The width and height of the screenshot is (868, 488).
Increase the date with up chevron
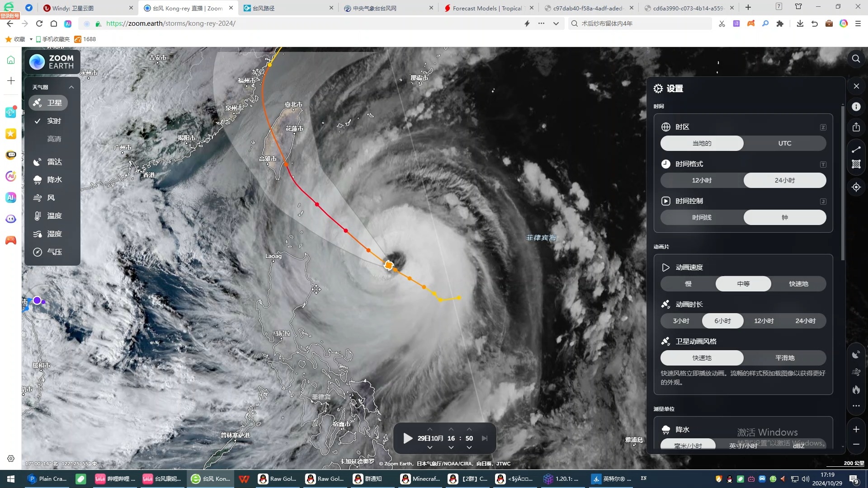[x=429, y=429]
